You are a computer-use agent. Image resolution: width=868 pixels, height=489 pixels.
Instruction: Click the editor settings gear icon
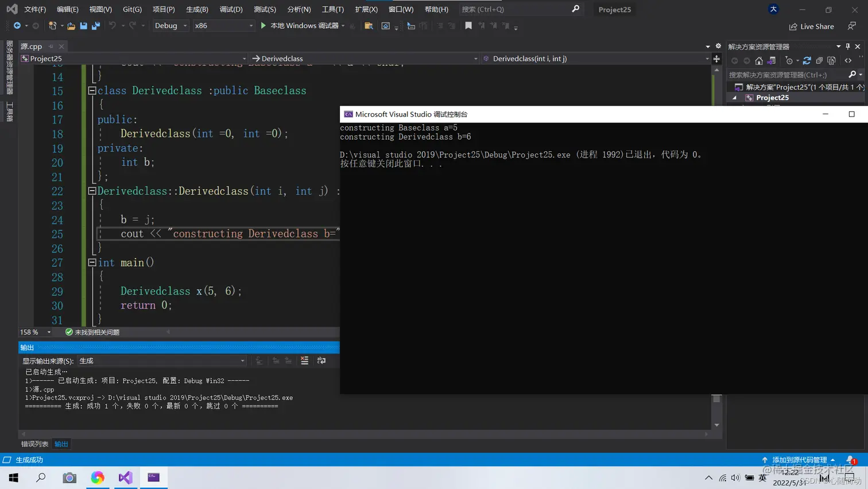pyautogui.click(x=718, y=46)
